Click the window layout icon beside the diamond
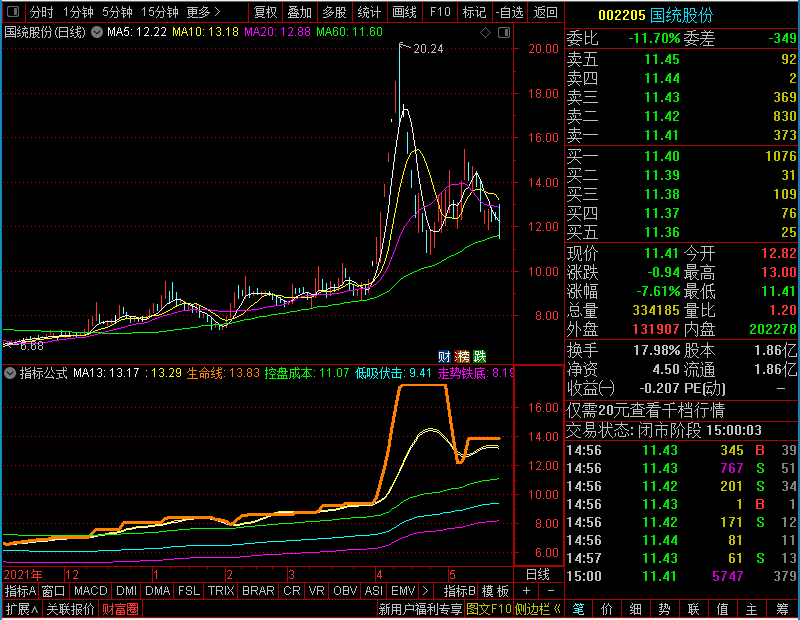This screenshot has width=800, height=620. 504,33
